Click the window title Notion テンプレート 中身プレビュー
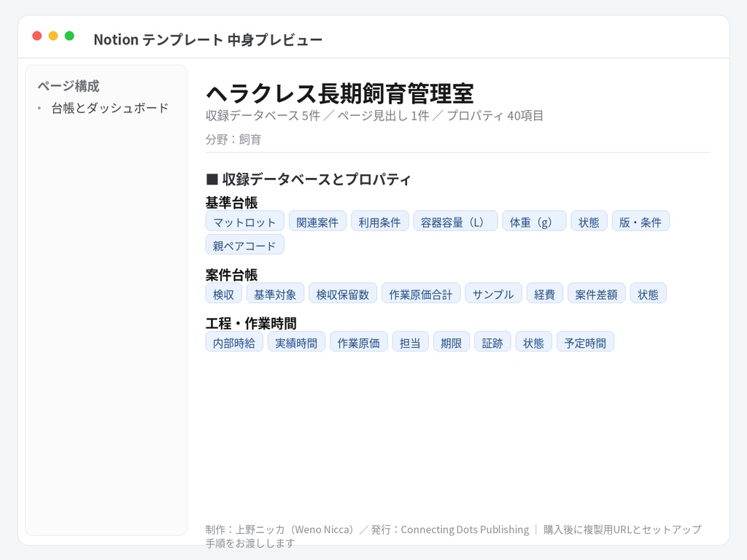This screenshot has height=560, width=747. [208, 39]
